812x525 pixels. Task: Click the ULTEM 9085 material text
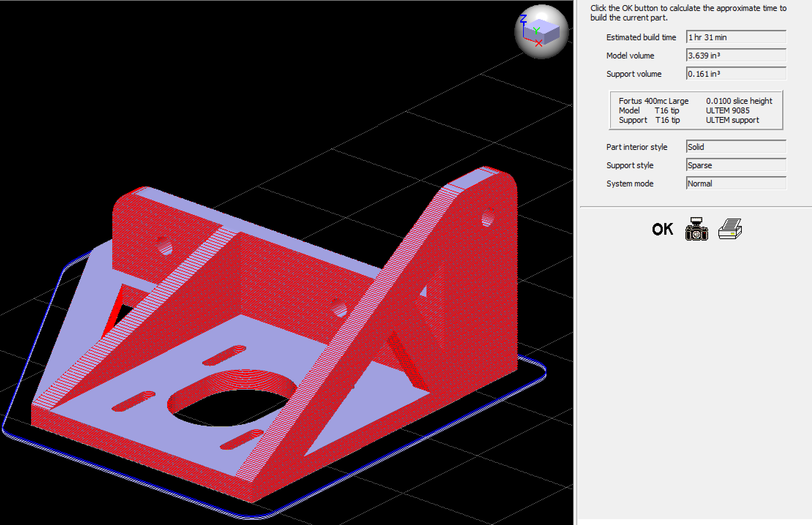tap(727, 110)
